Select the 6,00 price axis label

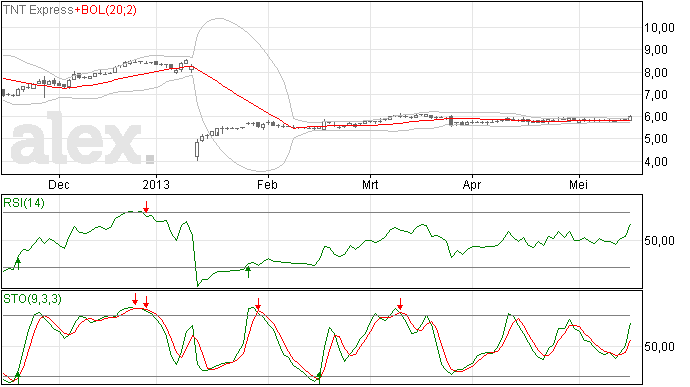656,117
